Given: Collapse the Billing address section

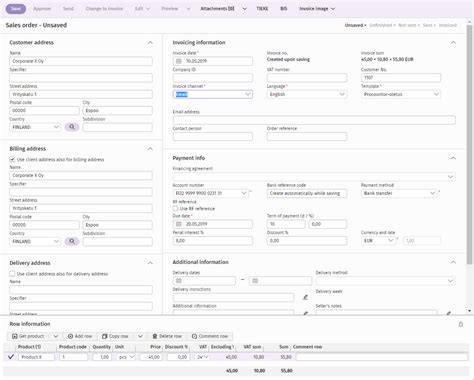Looking at the screenshot, I should pos(150,149).
